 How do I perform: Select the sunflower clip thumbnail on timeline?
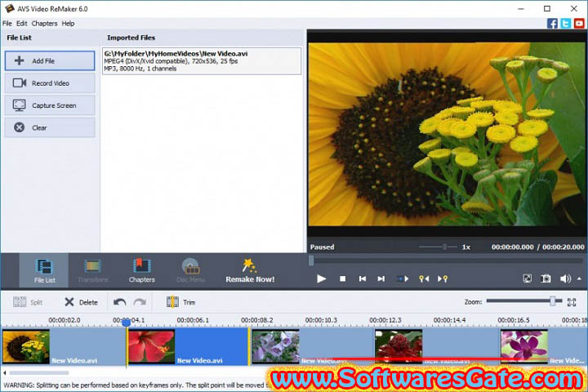coord(26,347)
